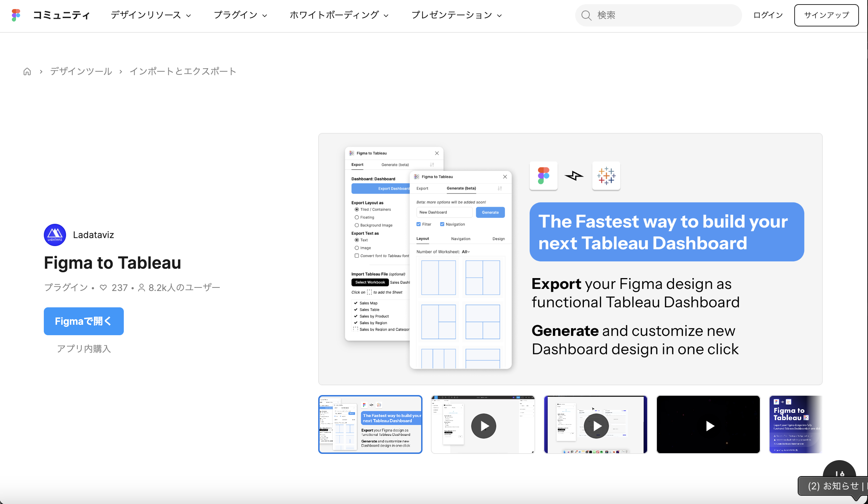Open the デザインツール breadcrumb
This screenshot has width=868, height=504.
[81, 72]
